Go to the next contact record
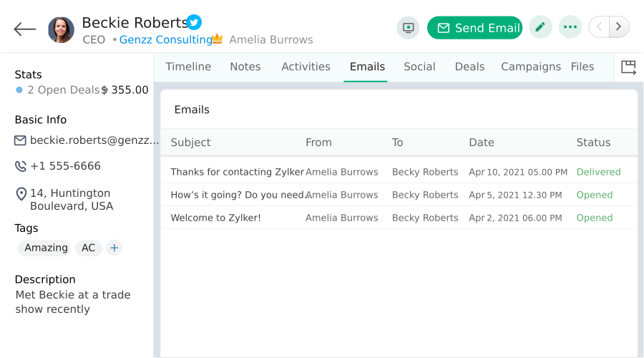 (620, 27)
